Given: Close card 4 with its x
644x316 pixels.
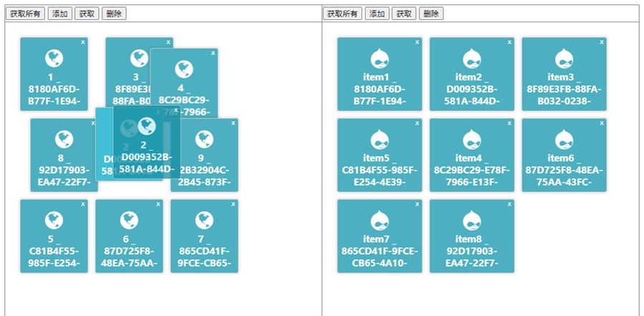Looking at the screenshot, I should point(213,53).
